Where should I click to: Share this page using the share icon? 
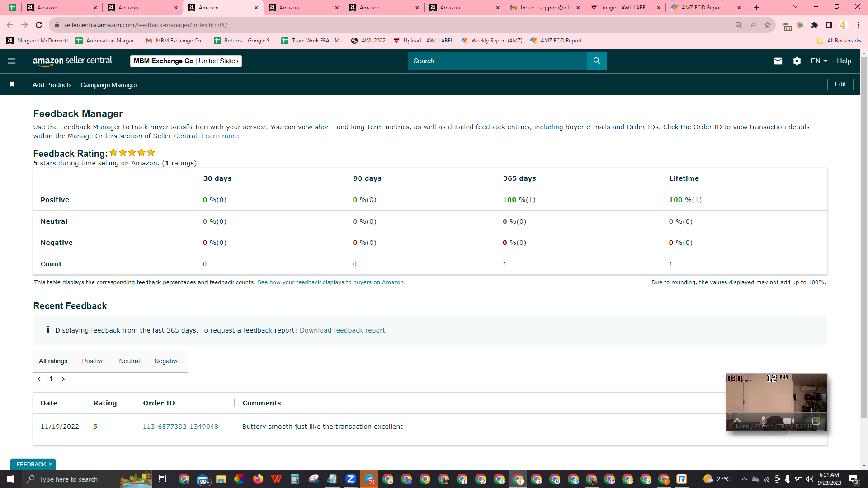[x=753, y=25]
